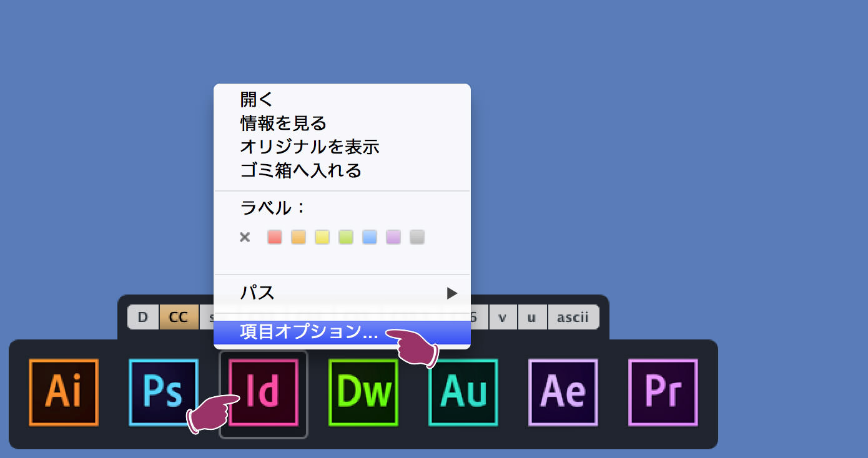Image resolution: width=868 pixels, height=458 pixels.
Task: Apply the red label swatch
Action: click(275, 237)
